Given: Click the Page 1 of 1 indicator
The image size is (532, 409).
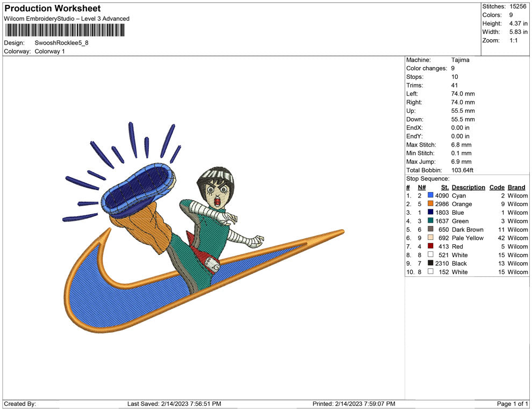Looking at the screenshot, I should [x=512, y=404].
